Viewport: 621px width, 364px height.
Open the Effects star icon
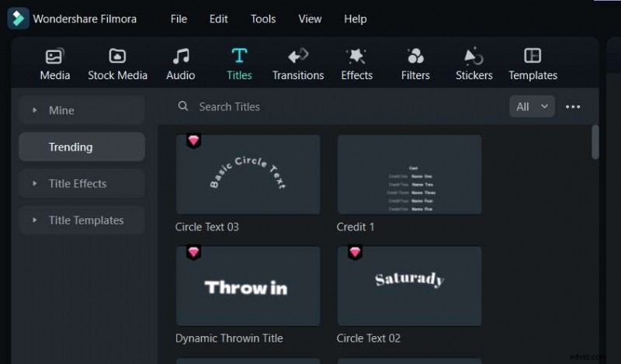pos(356,56)
